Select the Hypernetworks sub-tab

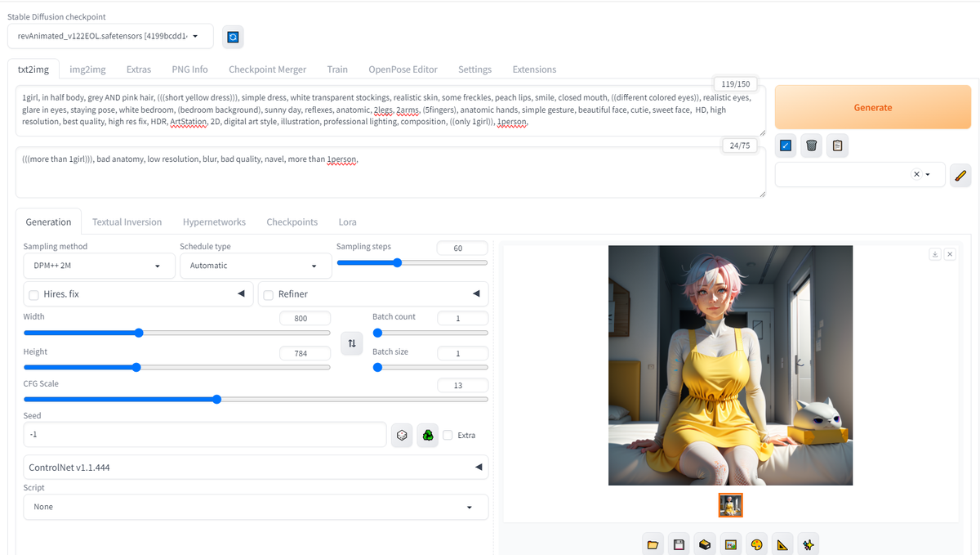[x=214, y=222]
